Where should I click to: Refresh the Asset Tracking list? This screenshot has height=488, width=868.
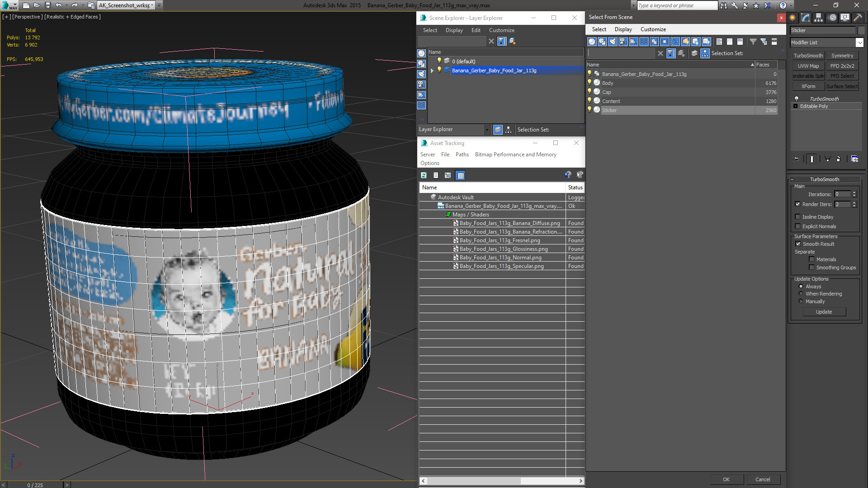(x=424, y=175)
